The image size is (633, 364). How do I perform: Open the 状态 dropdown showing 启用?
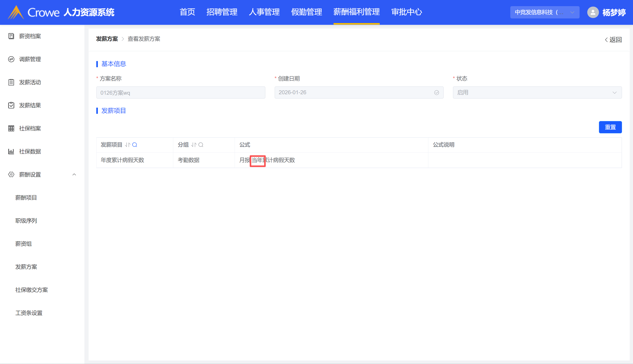[537, 92]
